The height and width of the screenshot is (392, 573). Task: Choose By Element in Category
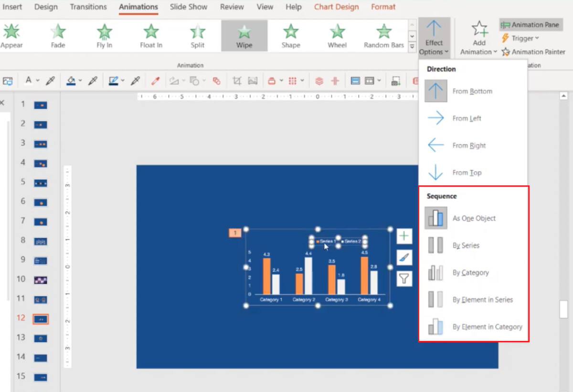coord(487,327)
